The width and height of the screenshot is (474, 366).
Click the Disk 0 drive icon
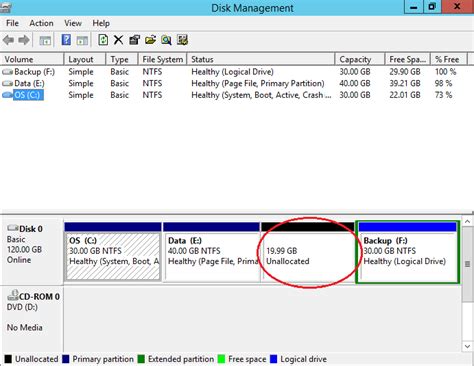(13, 228)
